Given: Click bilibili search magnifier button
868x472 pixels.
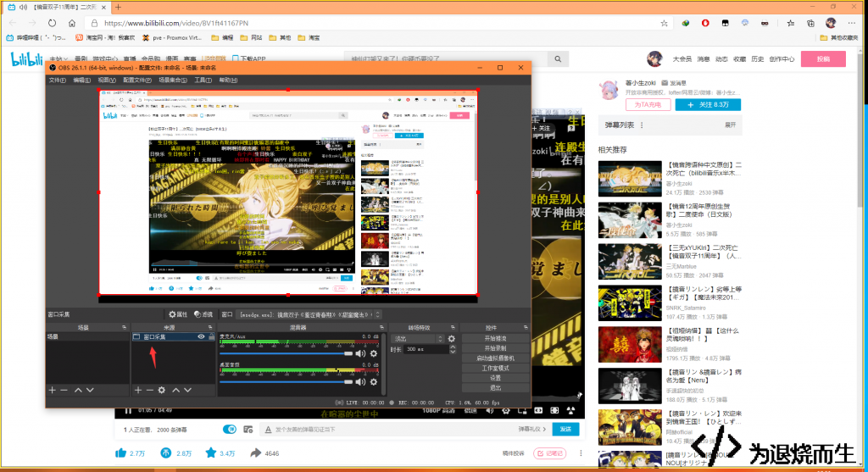Looking at the screenshot, I should tap(558, 58).
